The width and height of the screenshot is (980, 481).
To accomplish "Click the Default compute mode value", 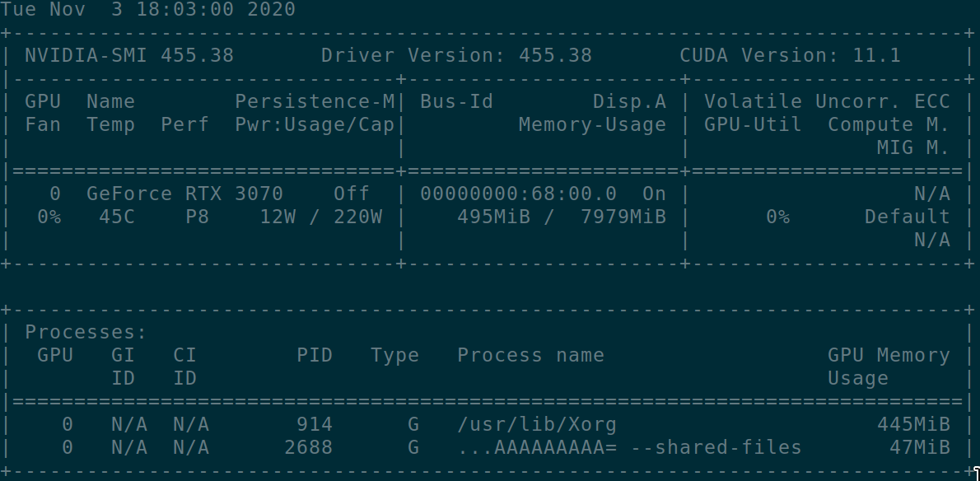I will coord(907,217).
